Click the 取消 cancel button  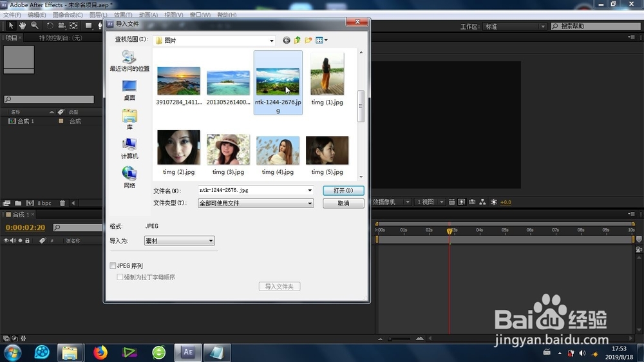pos(343,204)
